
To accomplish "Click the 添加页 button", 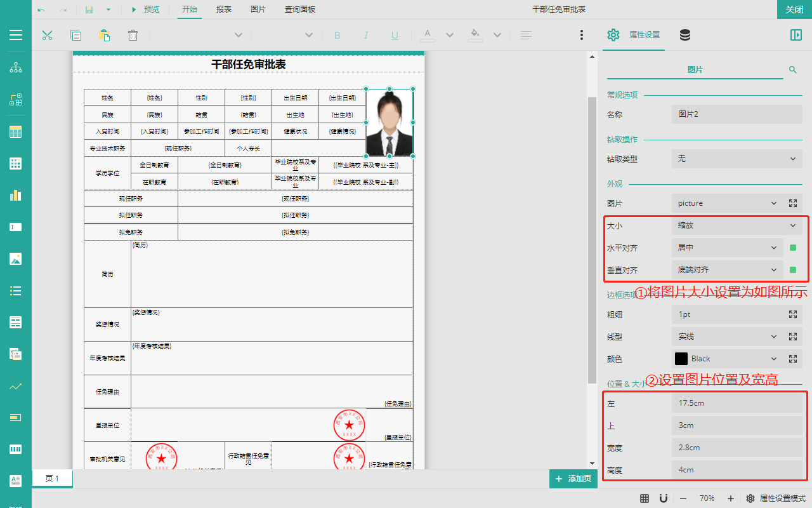I will [573, 479].
